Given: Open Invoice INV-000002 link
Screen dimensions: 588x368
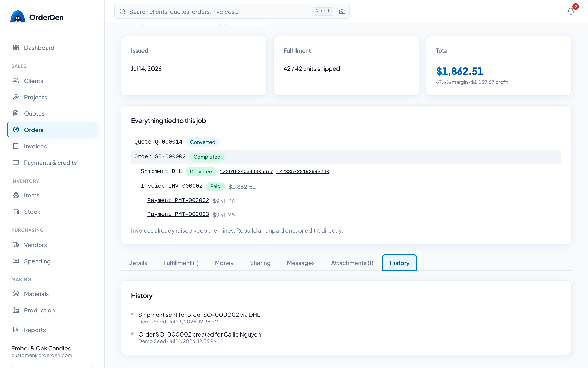Looking at the screenshot, I should click(171, 186).
